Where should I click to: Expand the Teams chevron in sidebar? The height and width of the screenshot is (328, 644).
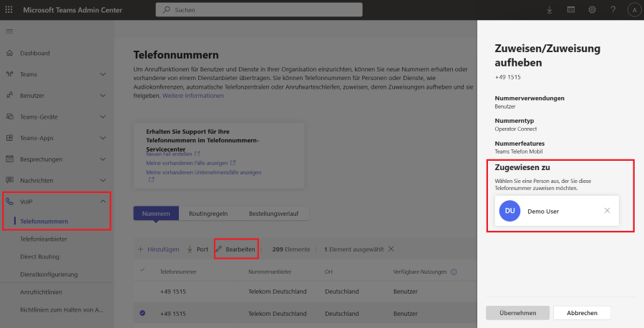102,74
